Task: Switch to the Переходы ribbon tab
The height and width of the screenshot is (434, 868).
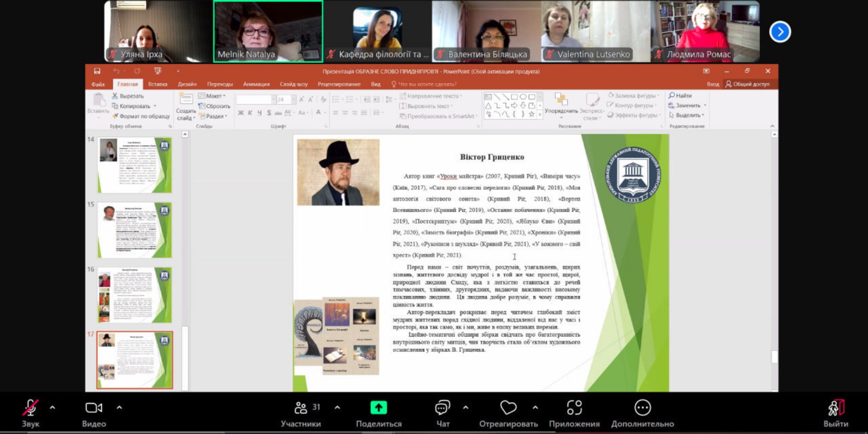Action: (220, 84)
